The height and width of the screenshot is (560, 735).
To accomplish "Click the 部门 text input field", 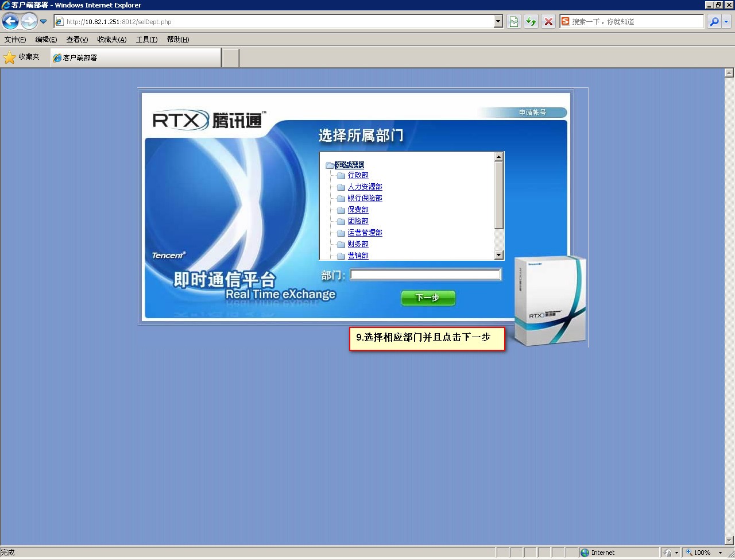I will (425, 275).
